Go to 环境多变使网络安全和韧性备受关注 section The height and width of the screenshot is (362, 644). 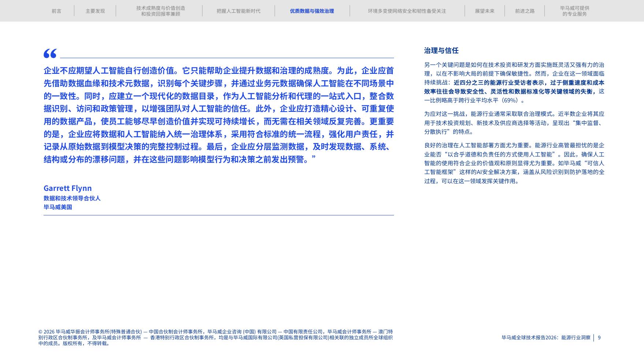(406, 11)
